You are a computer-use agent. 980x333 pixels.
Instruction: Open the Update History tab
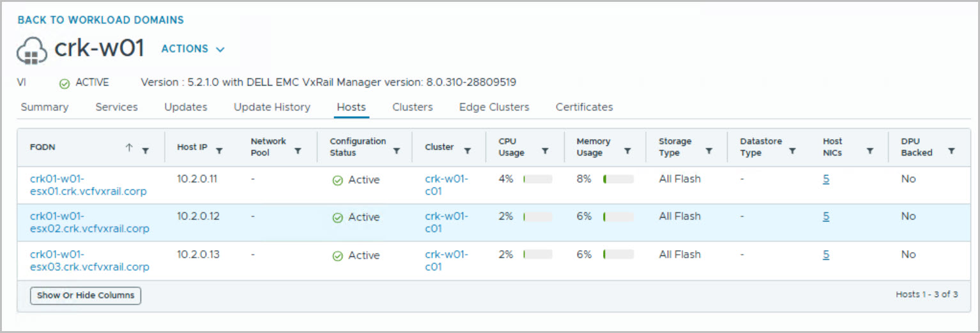coord(272,107)
